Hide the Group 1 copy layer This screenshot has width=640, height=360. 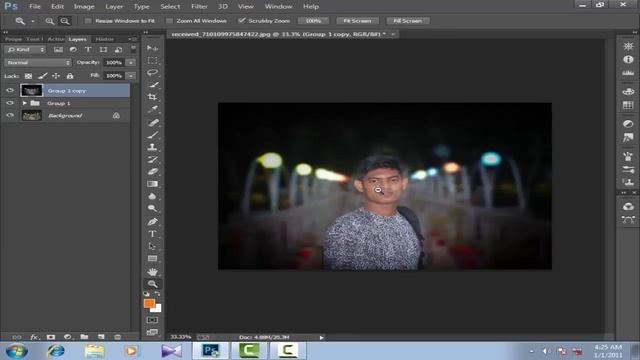[x=10, y=91]
